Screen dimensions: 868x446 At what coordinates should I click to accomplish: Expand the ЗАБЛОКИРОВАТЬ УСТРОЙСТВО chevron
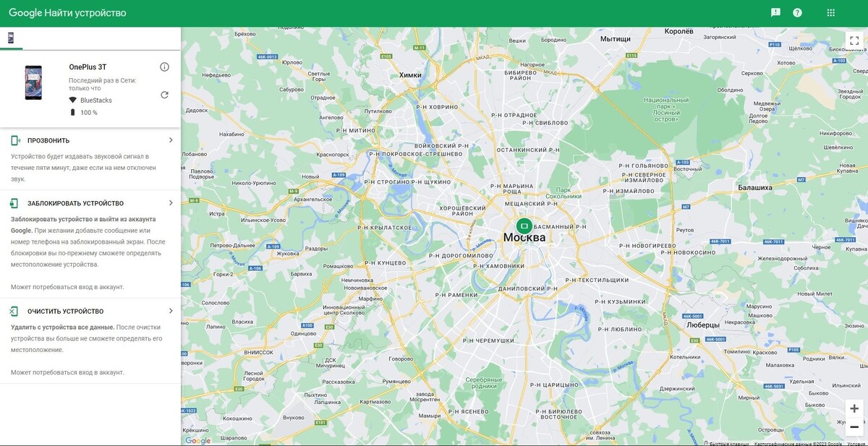[171, 203]
